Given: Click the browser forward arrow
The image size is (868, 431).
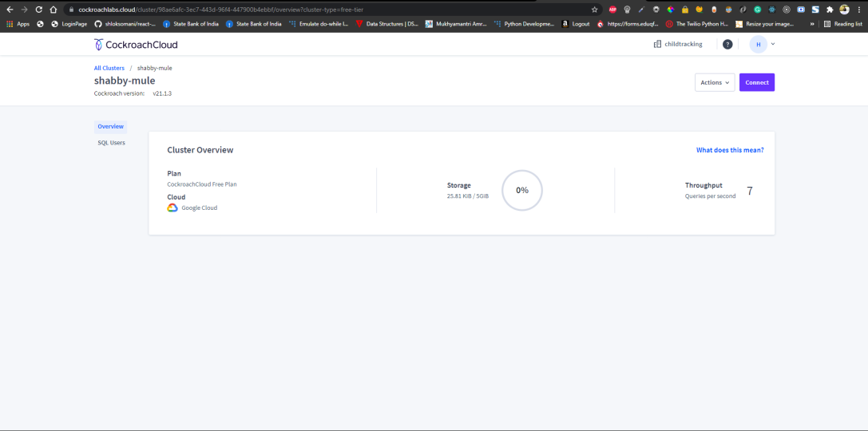Looking at the screenshot, I should coord(24,10).
